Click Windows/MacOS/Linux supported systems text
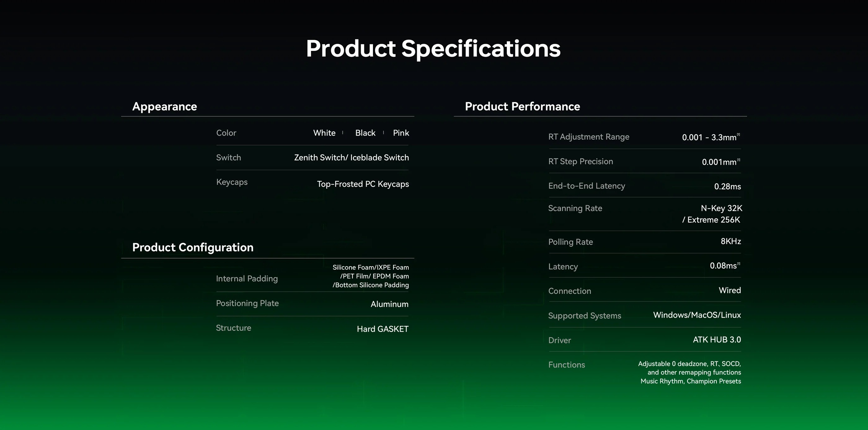 click(x=697, y=315)
